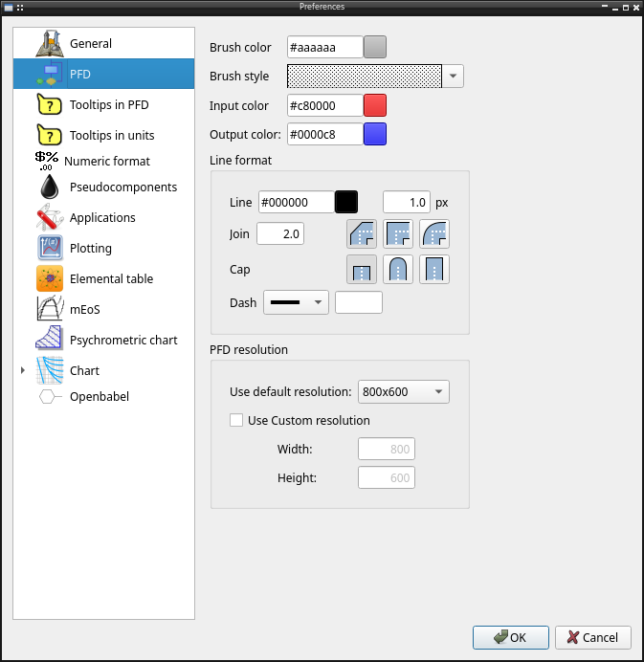The width and height of the screenshot is (644, 662).
Task: Select the square cap style
Action: click(x=434, y=270)
